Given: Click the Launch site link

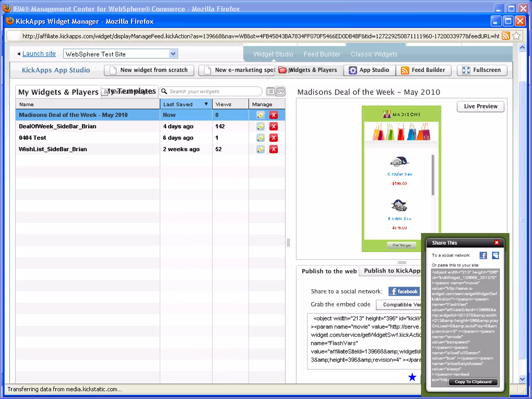Looking at the screenshot, I should (39, 54).
